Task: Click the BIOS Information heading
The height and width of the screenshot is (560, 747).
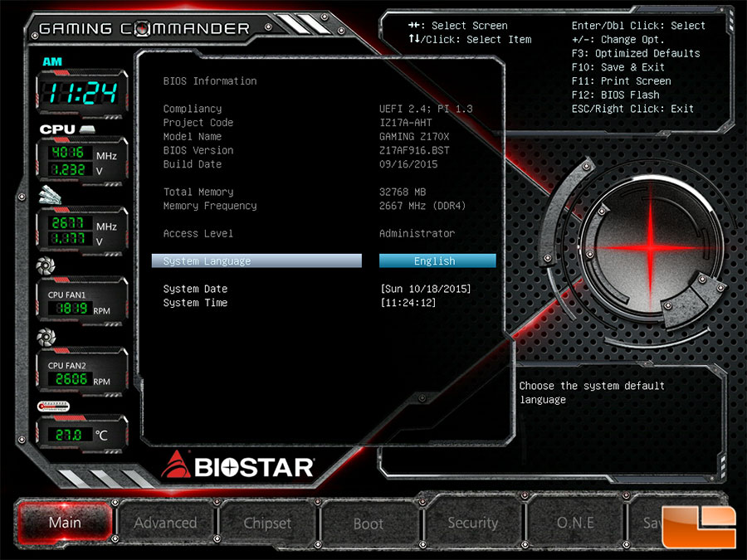Action: tap(210, 81)
